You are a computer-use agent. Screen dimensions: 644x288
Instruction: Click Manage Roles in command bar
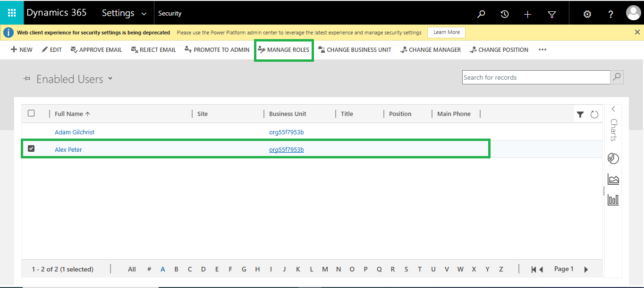click(284, 49)
